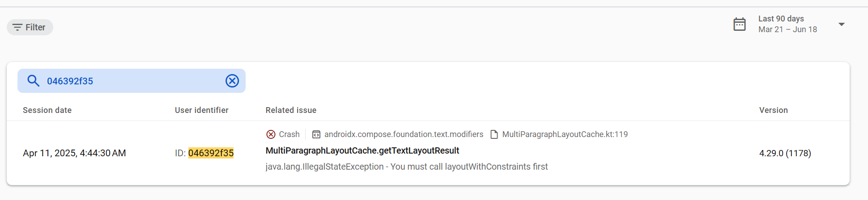
Task: Select the Last 90 days label
Action: (781, 19)
